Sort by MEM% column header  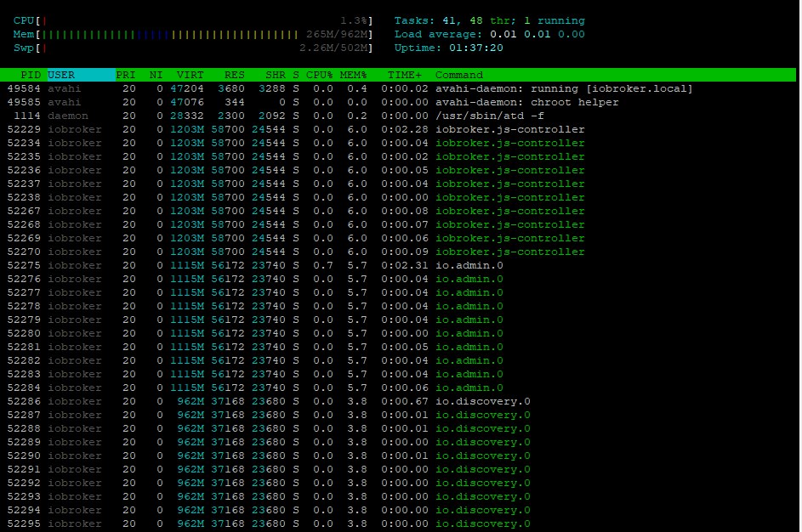point(353,75)
